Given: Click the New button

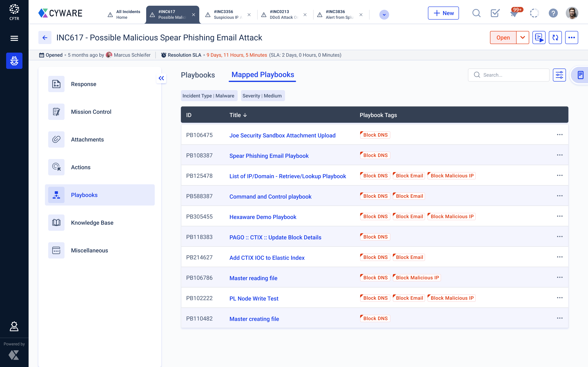Looking at the screenshot, I should click(443, 13).
